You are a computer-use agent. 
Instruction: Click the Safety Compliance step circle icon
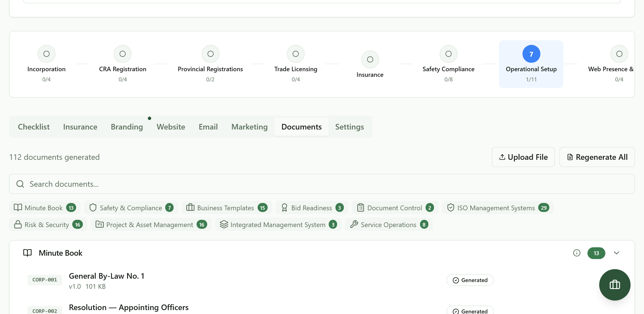449,54
